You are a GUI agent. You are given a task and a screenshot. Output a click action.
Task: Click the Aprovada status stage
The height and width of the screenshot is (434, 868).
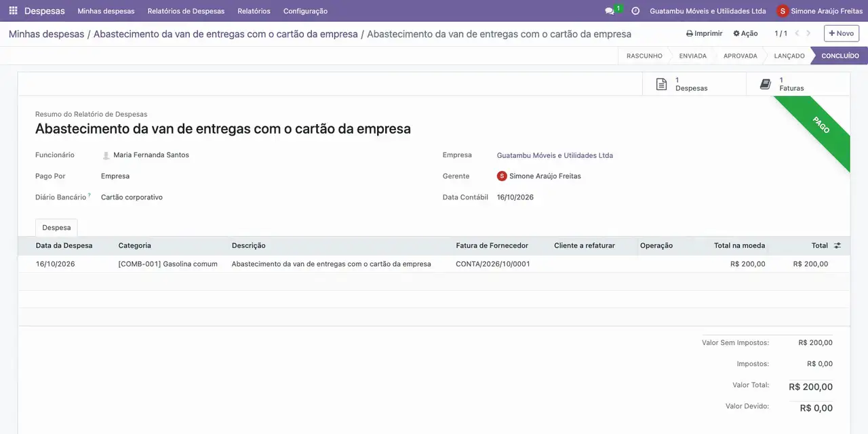pos(740,56)
